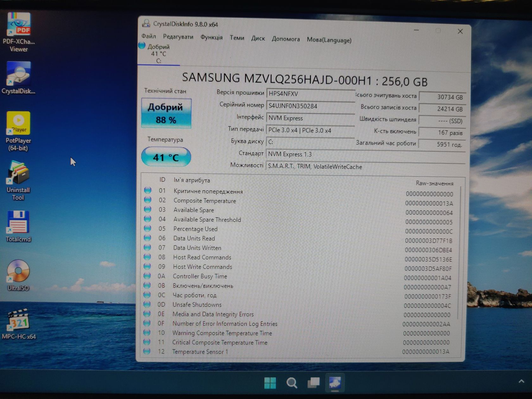This screenshot has width=532, height=399.
Task: Open Uninstall Tool desktop icon
Action: click(x=18, y=180)
